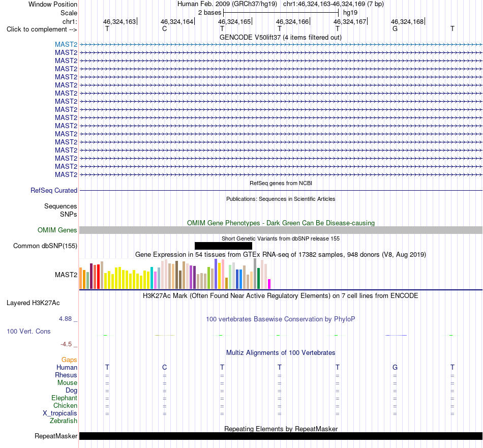Click 'Click to complement -->' label
The image size is (483, 448).
(42, 29)
